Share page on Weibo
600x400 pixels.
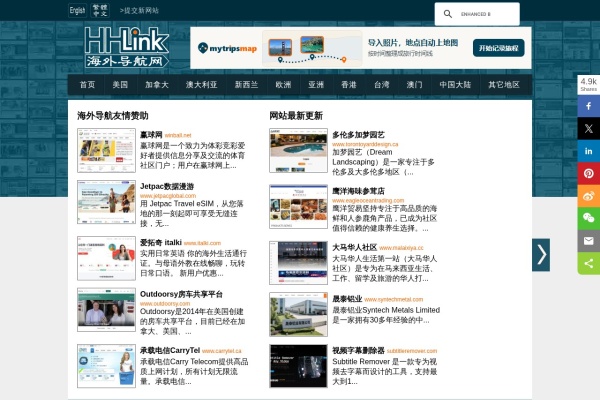[x=589, y=196]
